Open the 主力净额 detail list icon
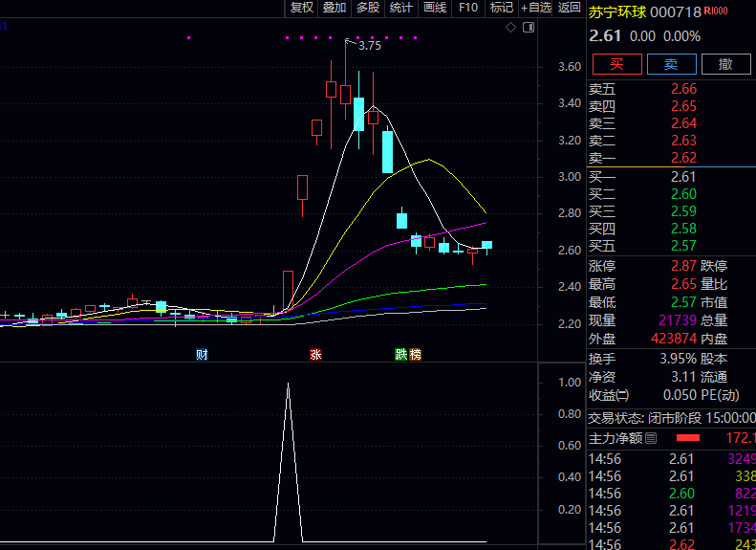The height and width of the screenshot is (550, 756). point(652,438)
